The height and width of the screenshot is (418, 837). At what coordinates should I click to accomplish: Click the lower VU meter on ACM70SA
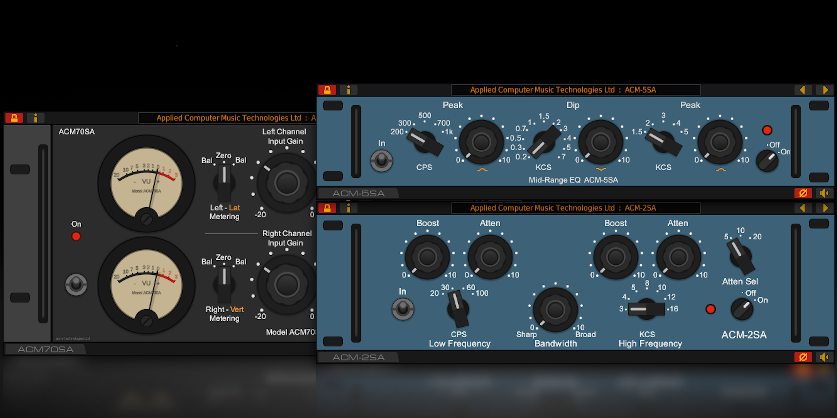coord(146,285)
